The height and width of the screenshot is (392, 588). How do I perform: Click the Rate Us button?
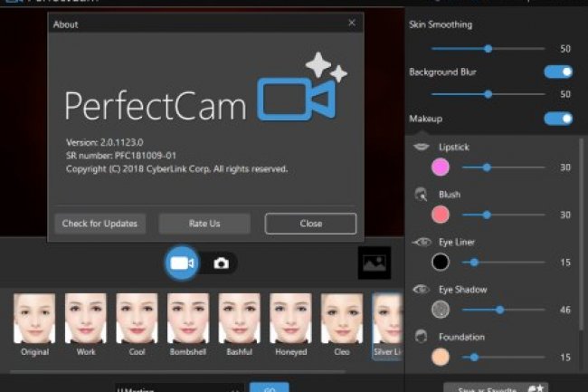click(204, 224)
